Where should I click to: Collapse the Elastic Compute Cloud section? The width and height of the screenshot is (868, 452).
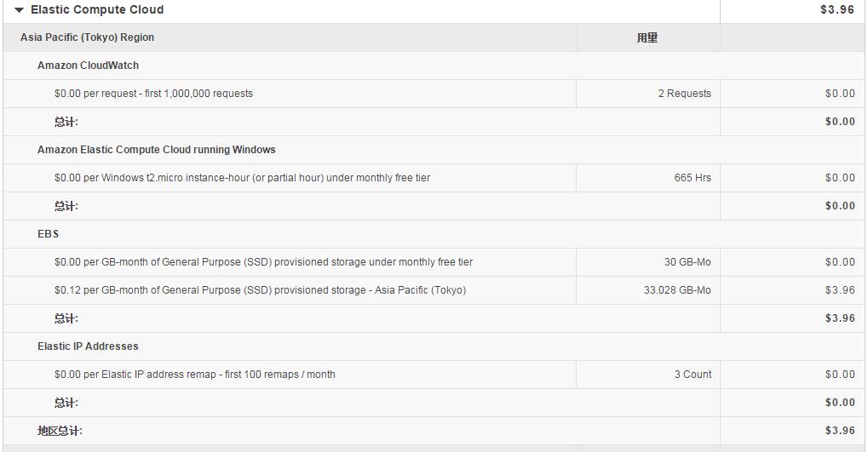(19, 10)
